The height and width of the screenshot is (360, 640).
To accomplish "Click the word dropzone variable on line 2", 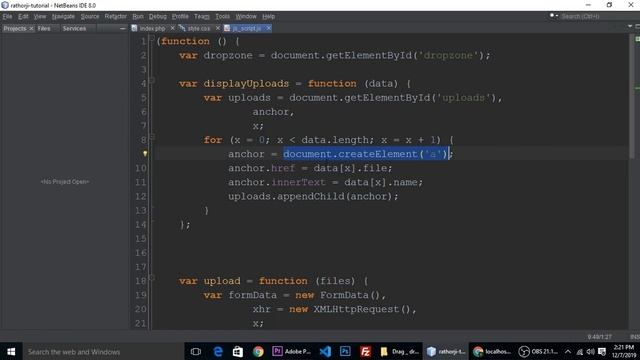I will pyautogui.click(x=228, y=56).
